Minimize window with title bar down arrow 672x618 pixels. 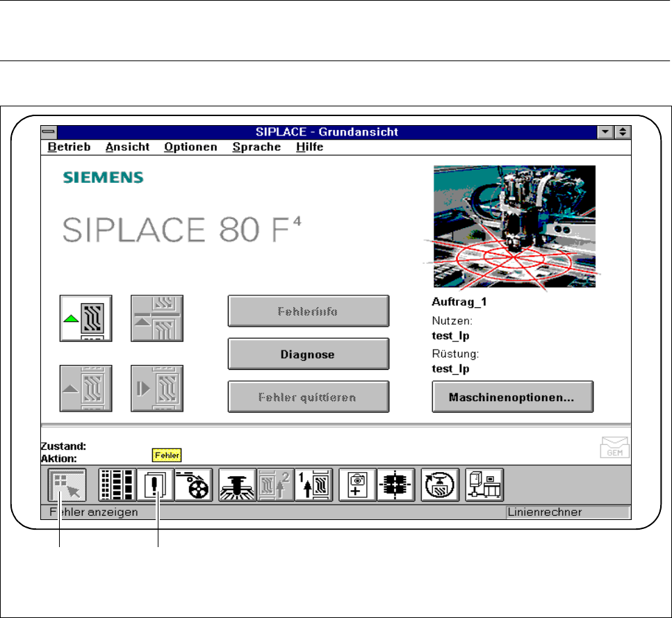click(605, 131)
